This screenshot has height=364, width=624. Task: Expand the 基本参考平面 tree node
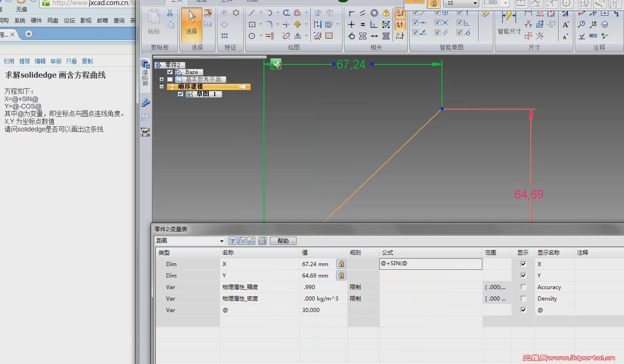click(x=162, y=80)
